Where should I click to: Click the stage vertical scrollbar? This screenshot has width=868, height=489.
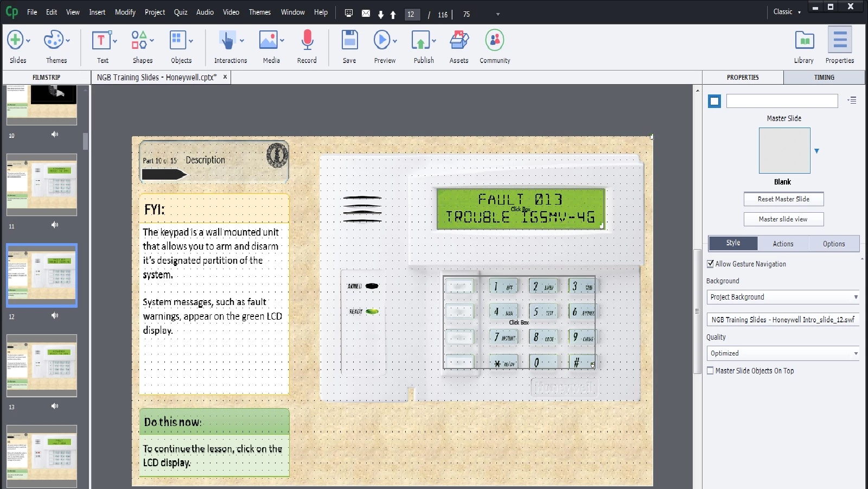pos(697,311)
